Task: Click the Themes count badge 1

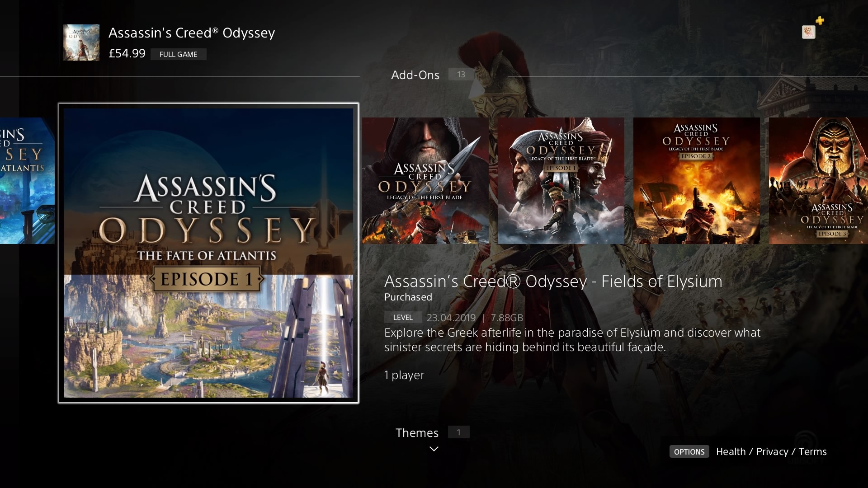Action: click(x=458, y=432)
